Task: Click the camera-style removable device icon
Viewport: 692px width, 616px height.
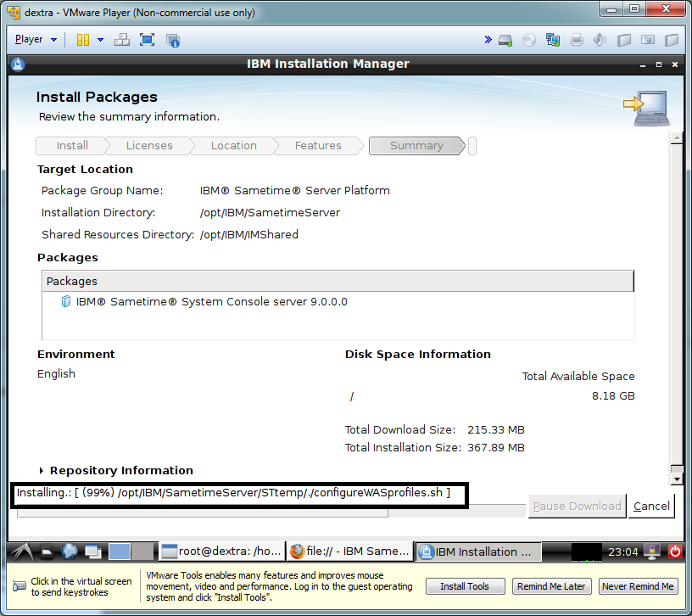Action: pyautogui.click(x=647, y=40)
